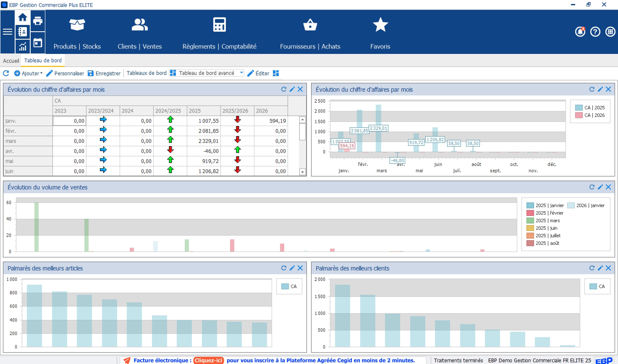Open the contacts address book icon
618x364 pixels.
(x=23, y=32)
